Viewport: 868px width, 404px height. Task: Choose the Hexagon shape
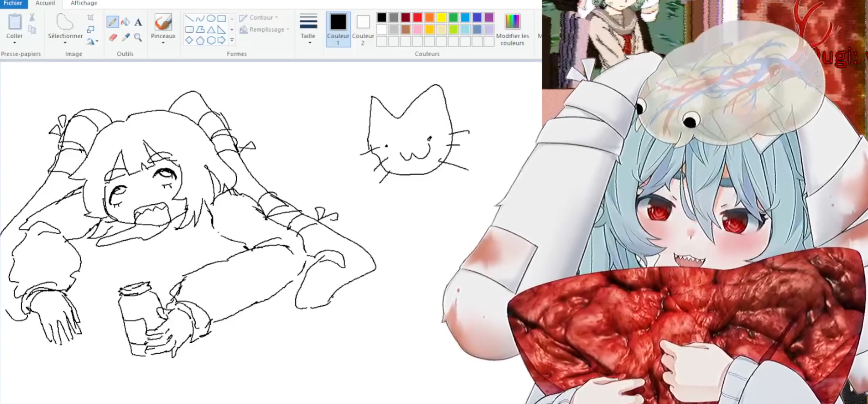pyautogui.click(x=211, y=40)
